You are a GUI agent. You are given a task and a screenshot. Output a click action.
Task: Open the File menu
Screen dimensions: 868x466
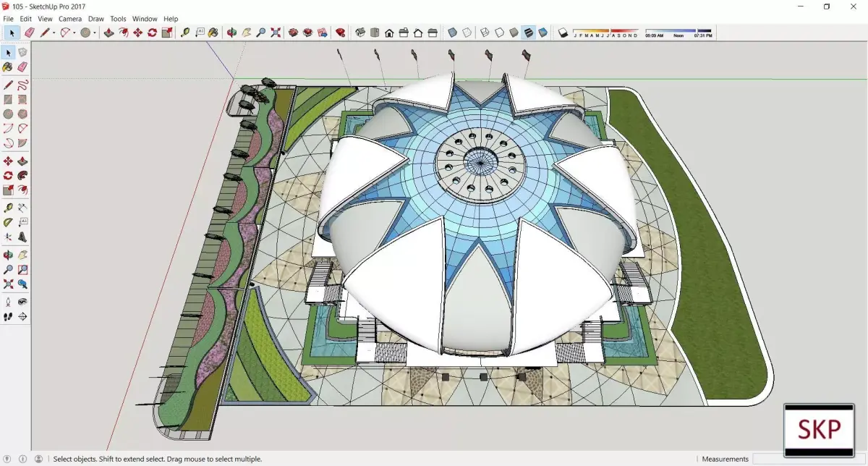pos(9,19)
